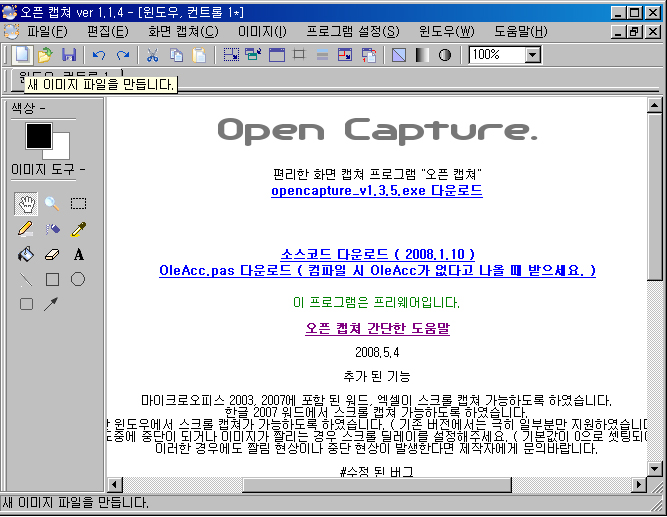
Task: Paste from clipboard with the paste icon
Action: [x=199, y=55]
